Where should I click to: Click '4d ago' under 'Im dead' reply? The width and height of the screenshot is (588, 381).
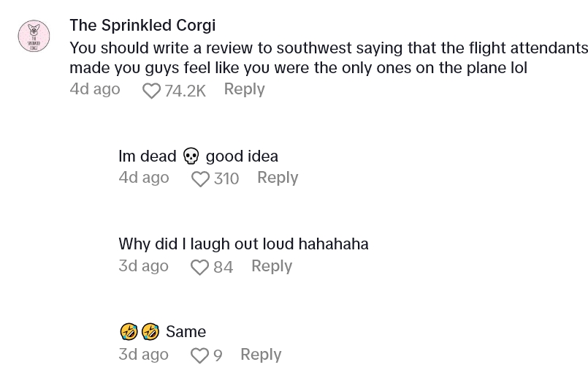(144, 178)
